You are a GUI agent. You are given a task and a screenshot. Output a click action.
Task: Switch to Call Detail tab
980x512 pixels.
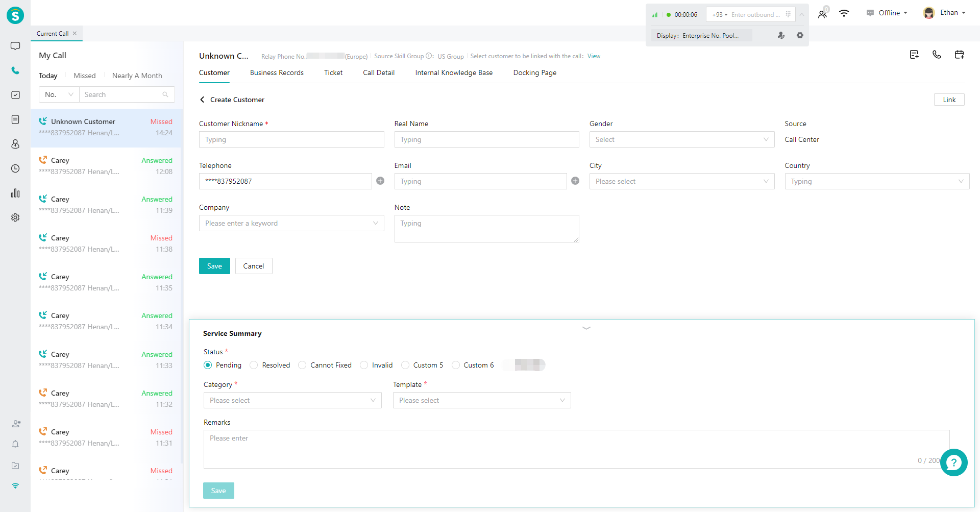(x=379, y=72)
